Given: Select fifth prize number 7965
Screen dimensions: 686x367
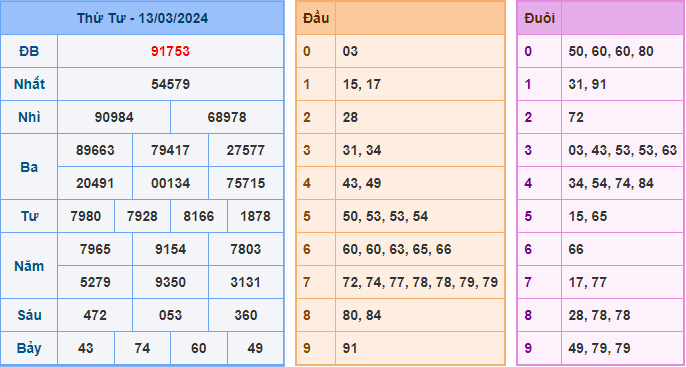Looking at the screenshot, I should coord(95,249).
